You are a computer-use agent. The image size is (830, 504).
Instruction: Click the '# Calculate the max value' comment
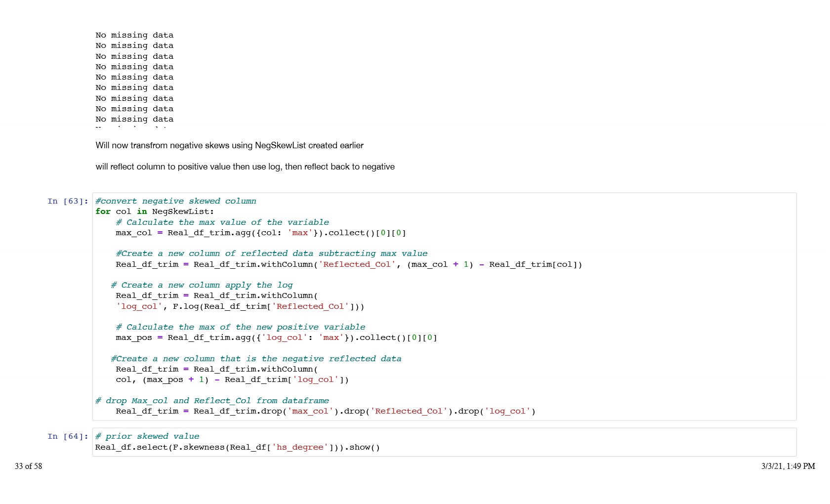click(222, 222)
